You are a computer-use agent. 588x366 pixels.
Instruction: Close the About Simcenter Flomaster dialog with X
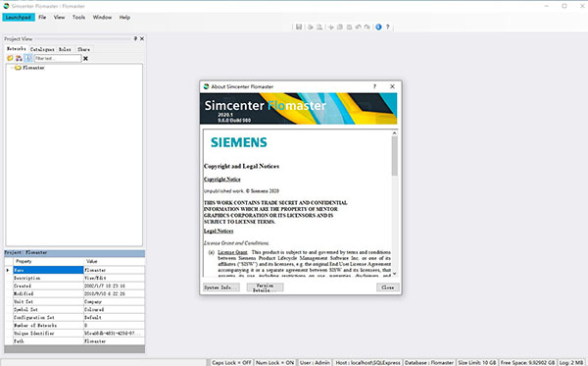(x=392, y=86)
